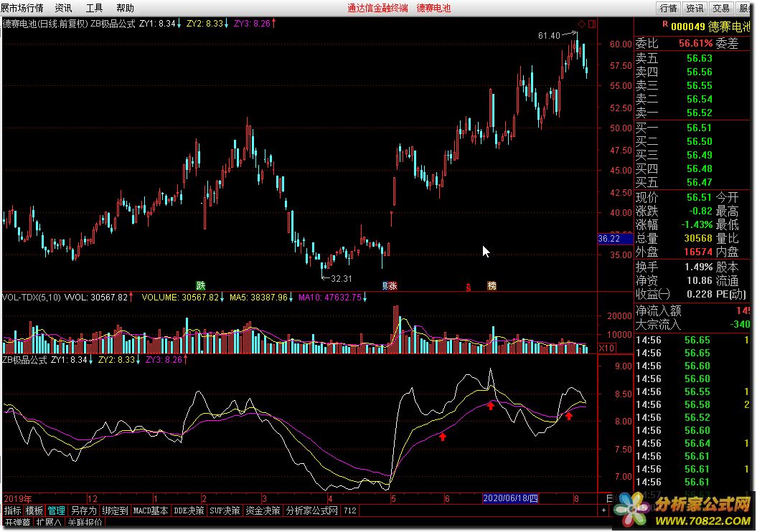Click the 榜 marker under the price chart
This screenshot has height=532, width=757.
coord(492,285)
